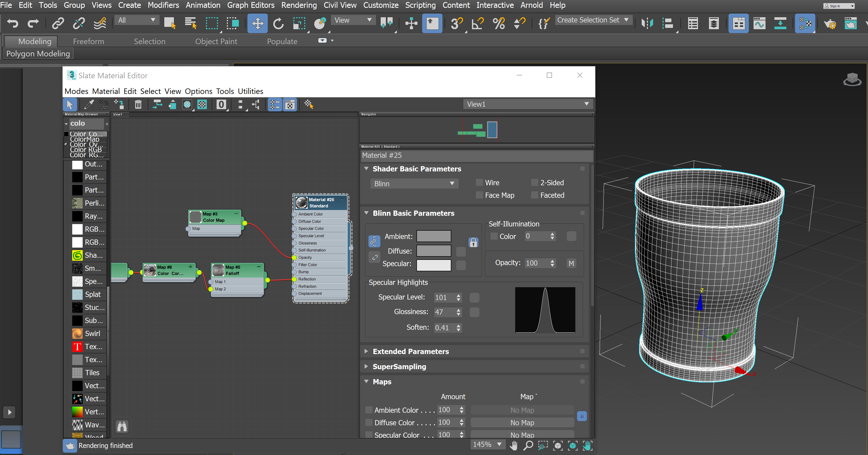Click the Select and Move tool
Image resolution: width=868 pixels, height=455 pixels.
(257, 23)
